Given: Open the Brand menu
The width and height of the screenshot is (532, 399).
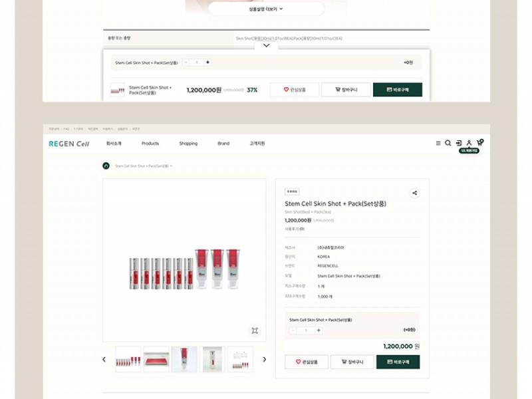Looking at the screenshot, I should coord(223,144).
